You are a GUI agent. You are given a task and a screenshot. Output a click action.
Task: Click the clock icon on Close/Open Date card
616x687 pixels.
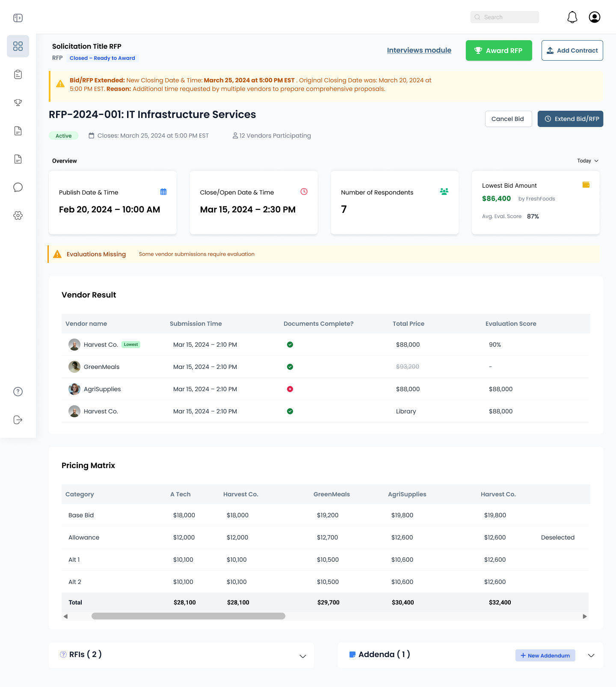click(304, 192)
